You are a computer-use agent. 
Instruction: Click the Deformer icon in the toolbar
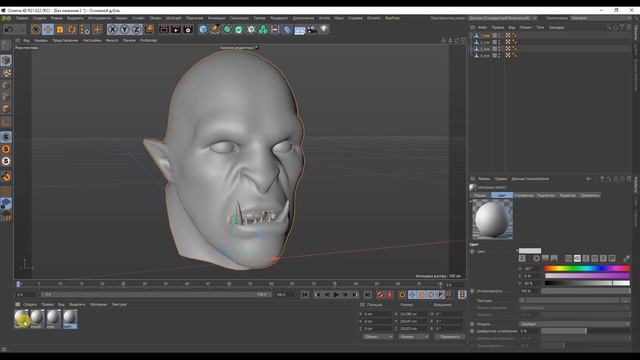(287, 29)
